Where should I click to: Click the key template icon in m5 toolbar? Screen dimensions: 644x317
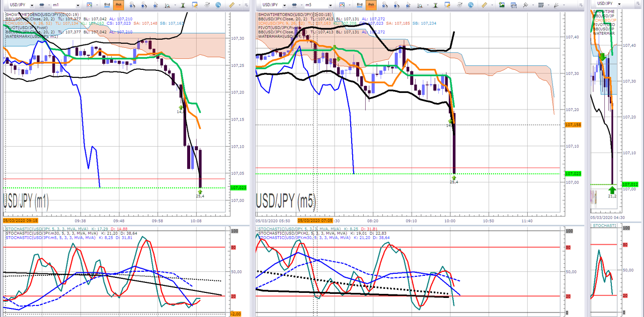point(447,5)
